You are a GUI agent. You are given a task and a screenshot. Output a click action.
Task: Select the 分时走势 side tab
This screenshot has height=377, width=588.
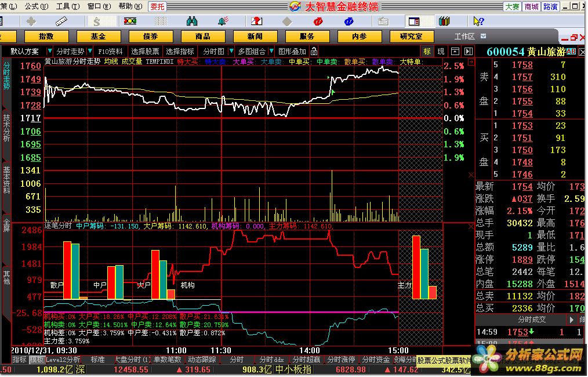[6, 75]
